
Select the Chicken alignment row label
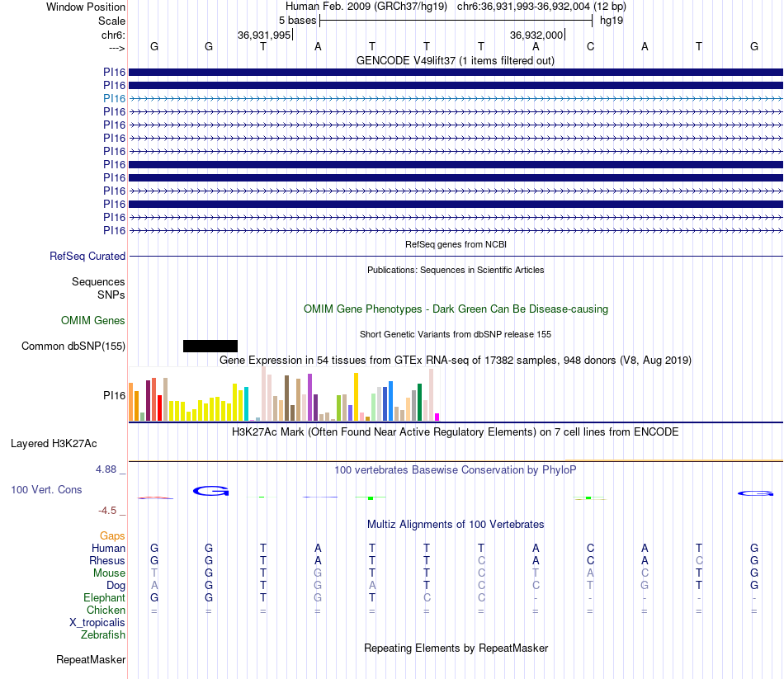click(106, 610)
